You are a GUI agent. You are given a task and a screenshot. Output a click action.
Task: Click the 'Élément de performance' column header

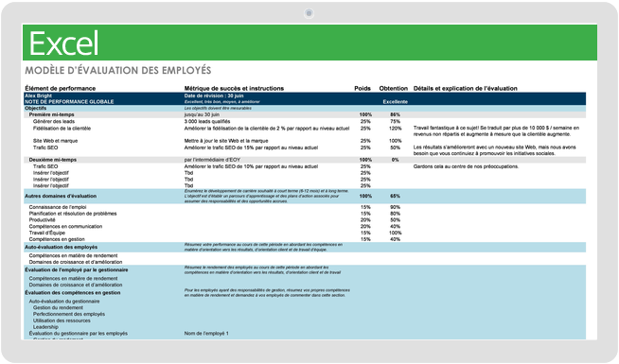point(61,88)
